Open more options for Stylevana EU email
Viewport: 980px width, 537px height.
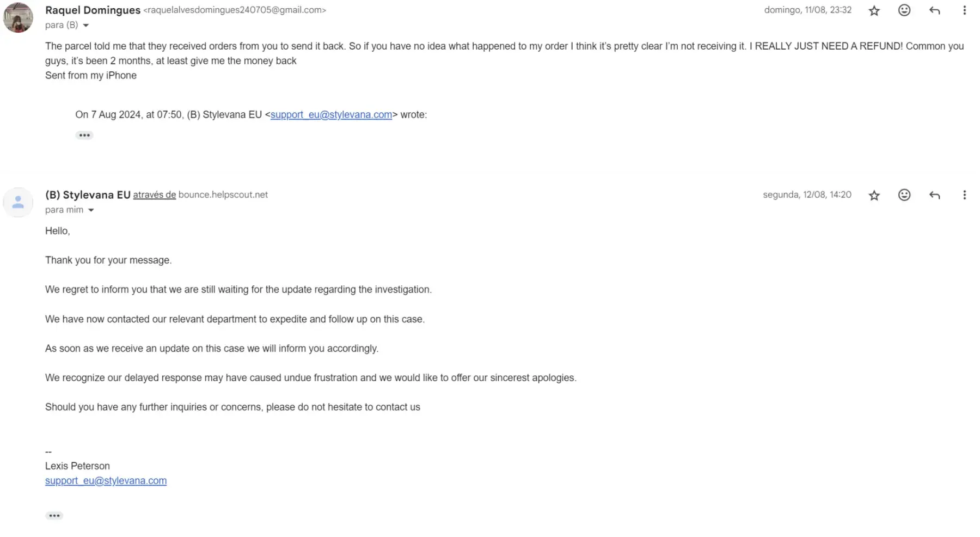[964, 195]
